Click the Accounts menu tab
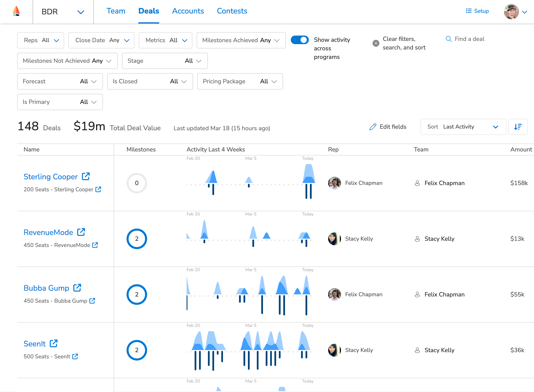 [188, 11]
